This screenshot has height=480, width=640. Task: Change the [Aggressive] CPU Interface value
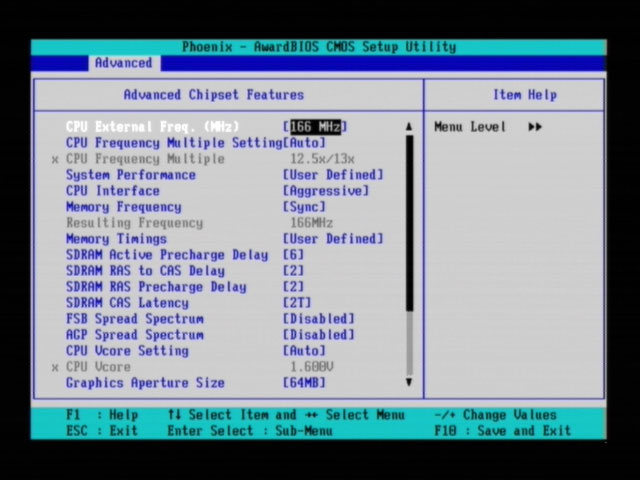[x=326, y=191]
